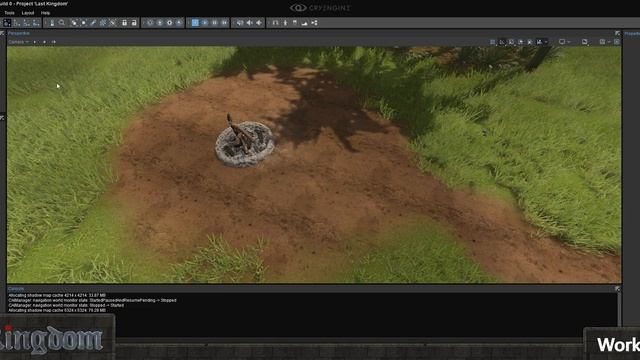The height and width of the screenshot is (360, 640).
Task: Click the standing figure icon in main toolbar
Action: pos(285,23)
